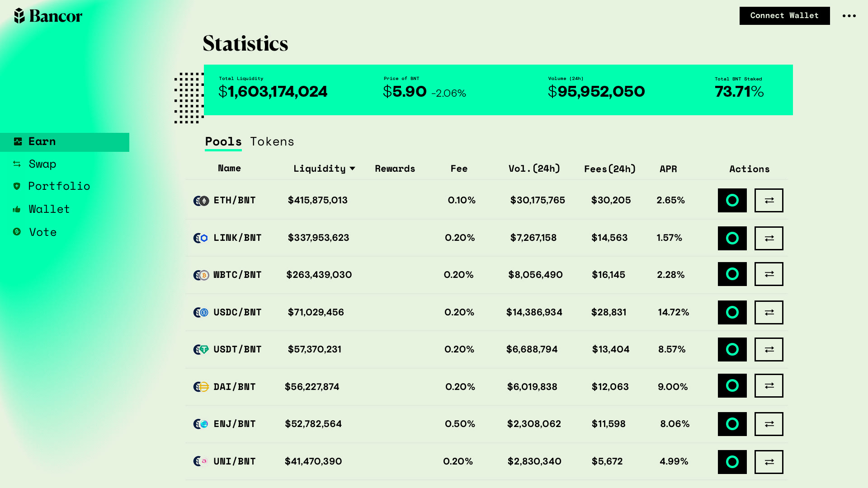Open the Earn section in sidebar
The height and width of the screenshot is (488, 868).
pos(65,142)
